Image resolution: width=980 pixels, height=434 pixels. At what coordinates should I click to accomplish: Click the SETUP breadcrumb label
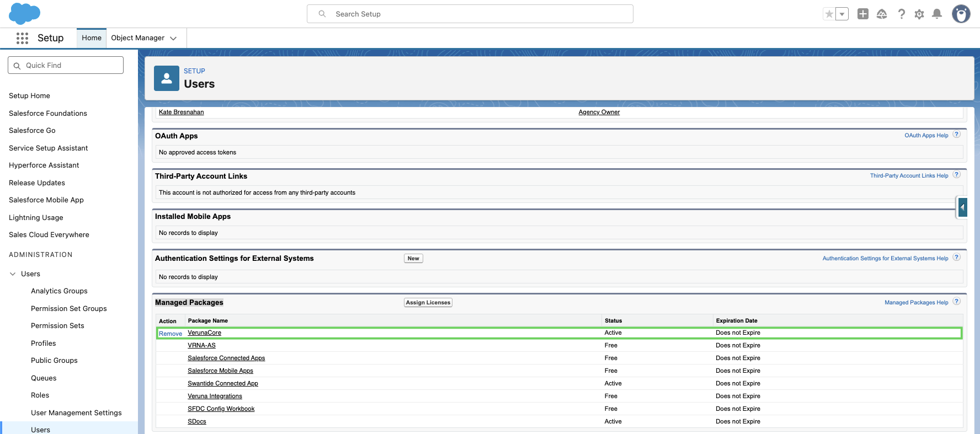(194, 71)
